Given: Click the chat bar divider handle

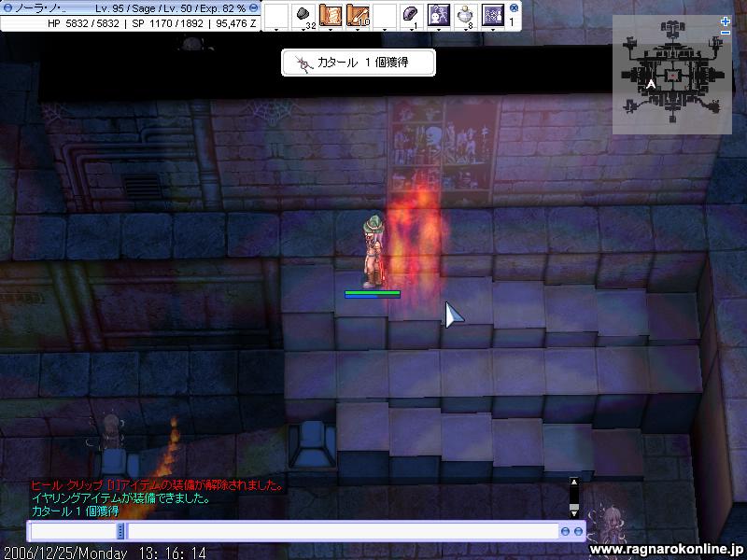Looking at the screenshot, I should click(121, 531).
